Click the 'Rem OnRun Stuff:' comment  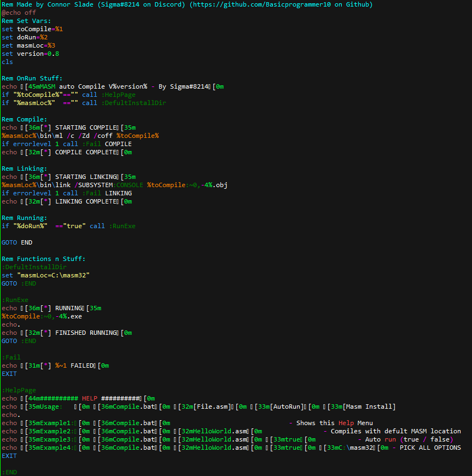(32, 78)
